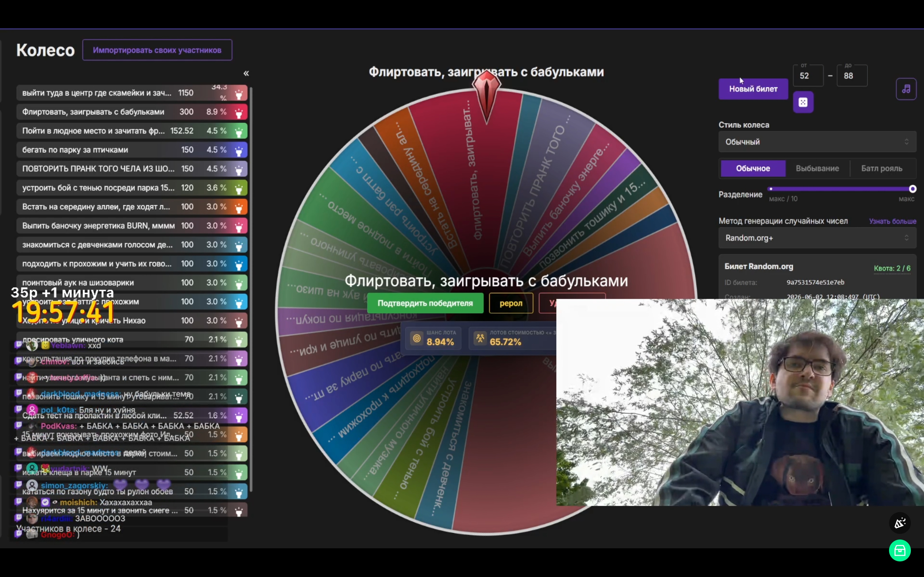Screen dimensions: 924x577
Task: Open the Random.org+ generation method dropdown
Action: pos(817,238)
